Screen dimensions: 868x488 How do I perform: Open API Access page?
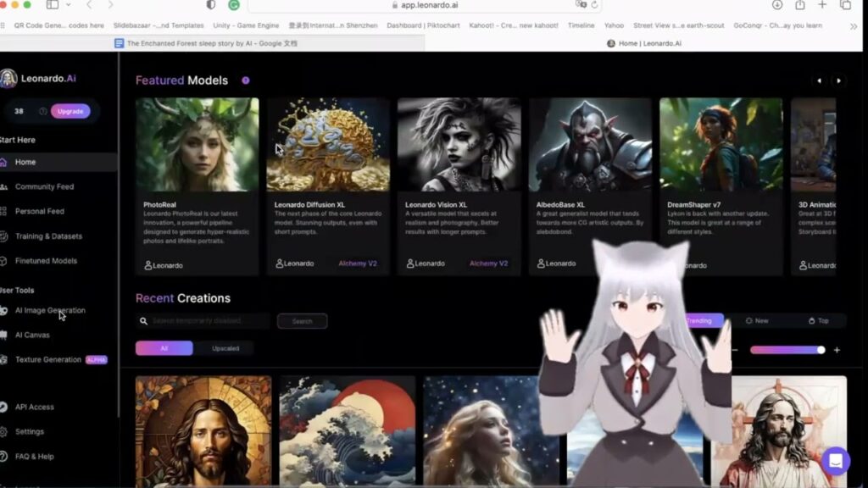click(x=34, y=407)
